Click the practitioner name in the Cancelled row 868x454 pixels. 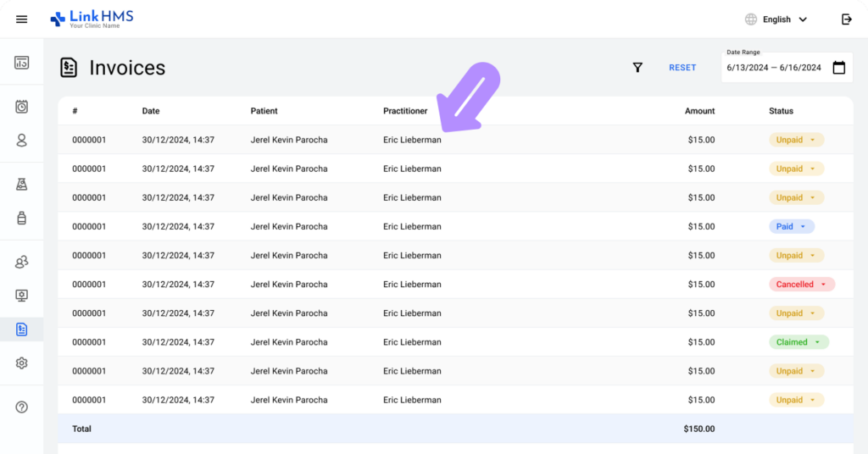(412, 285)
